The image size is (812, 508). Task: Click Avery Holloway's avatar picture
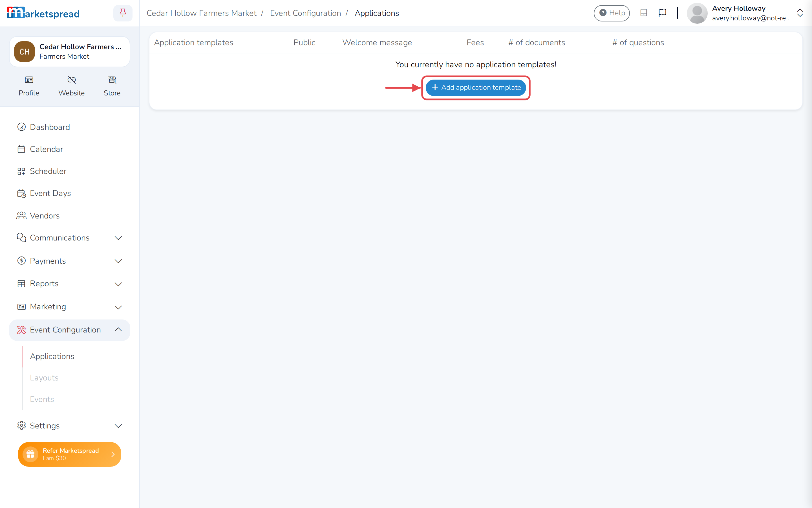(x=697, y=13)
